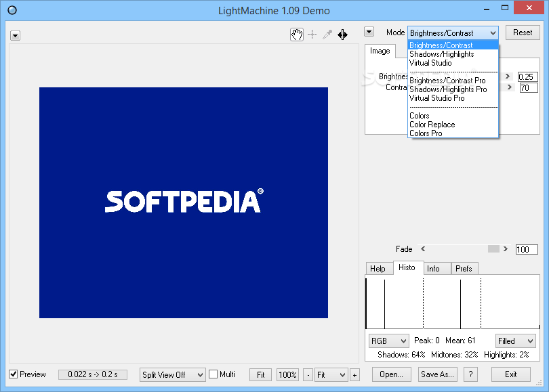Select the eyedropper tool

pyautogui.click(x=327, y=35)
